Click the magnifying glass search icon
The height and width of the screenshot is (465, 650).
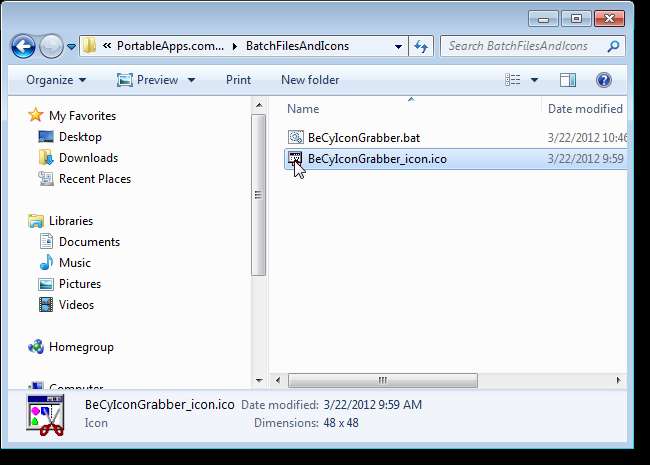click(x=613, y=46)
